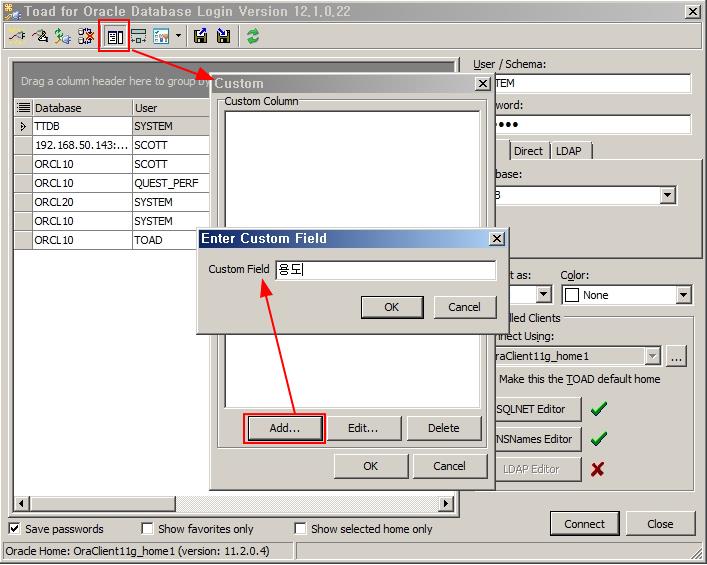Screen dimensions: 707x565
Task: Click the custom columns toolbar icon
Action: 115,37
